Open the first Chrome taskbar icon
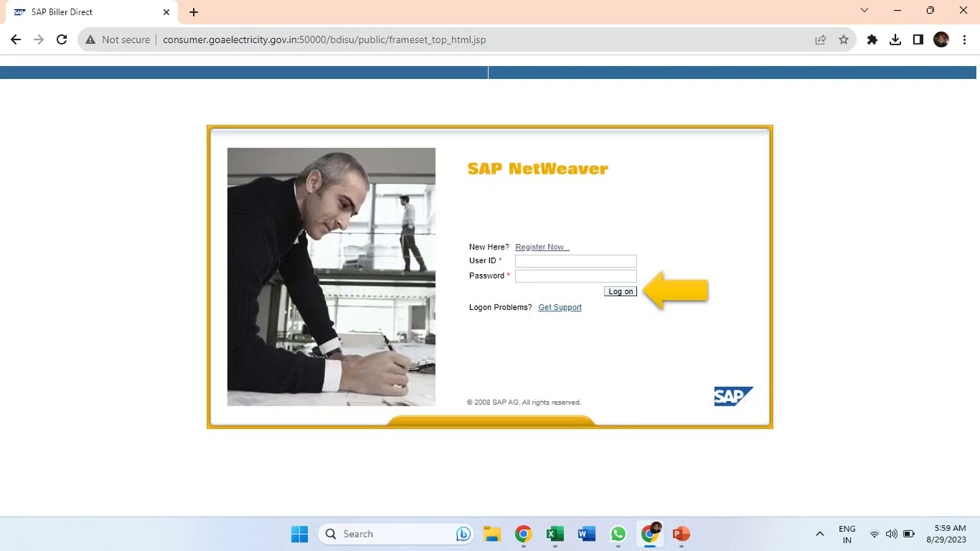This screenshot has width=980, height=551. tap(524, 534)
